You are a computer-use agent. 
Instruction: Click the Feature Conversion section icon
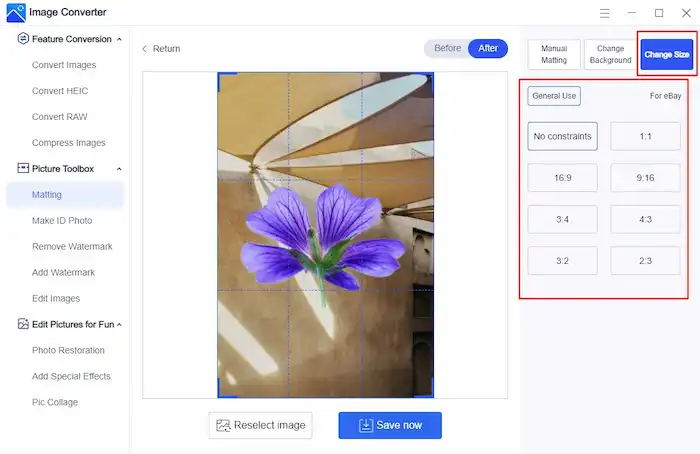click(23, 39)
